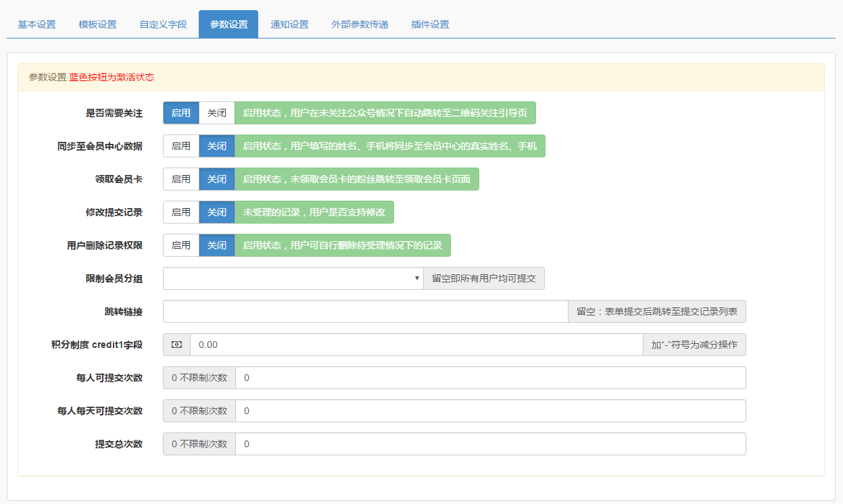Image resolution: width=843 pixels, height=504 pixels.
Task: Turn on 启用 for 用户删除记录权限
Action: coord(181,245)
